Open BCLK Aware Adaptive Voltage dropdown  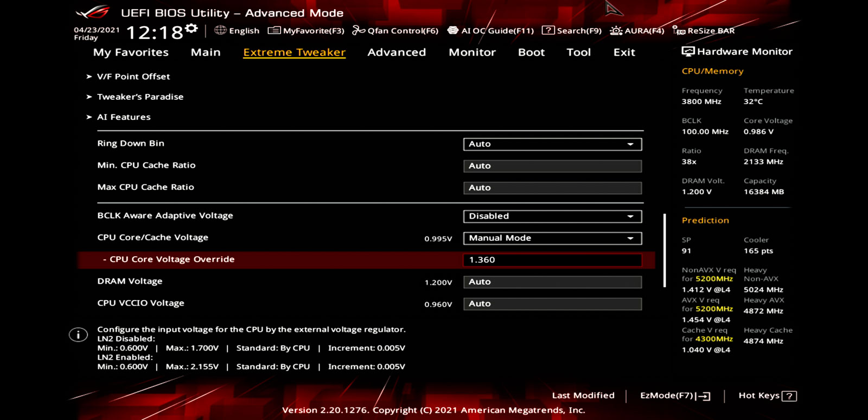[552, 216]
